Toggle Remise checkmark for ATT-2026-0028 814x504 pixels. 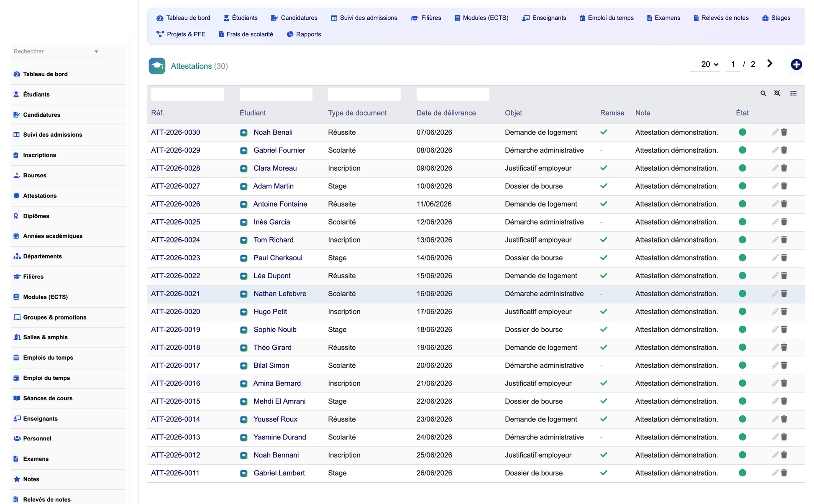[604, 168]
